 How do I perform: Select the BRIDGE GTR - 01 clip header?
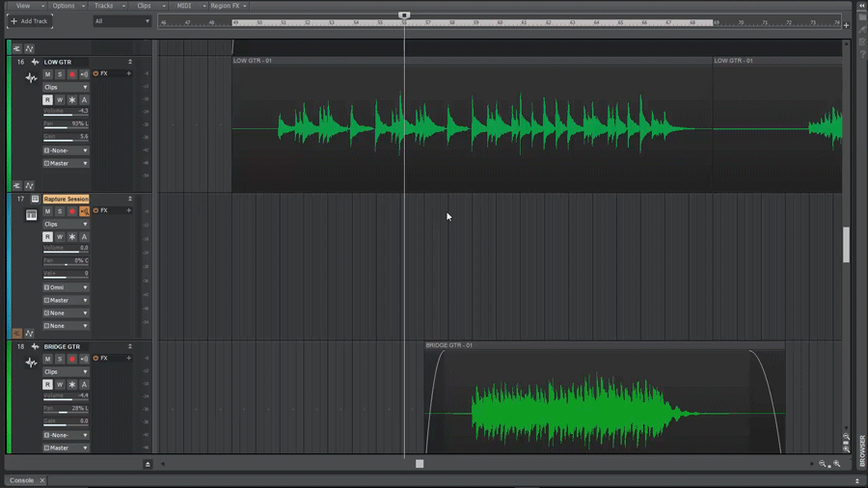pyautogui.click(x=605, y=345)
